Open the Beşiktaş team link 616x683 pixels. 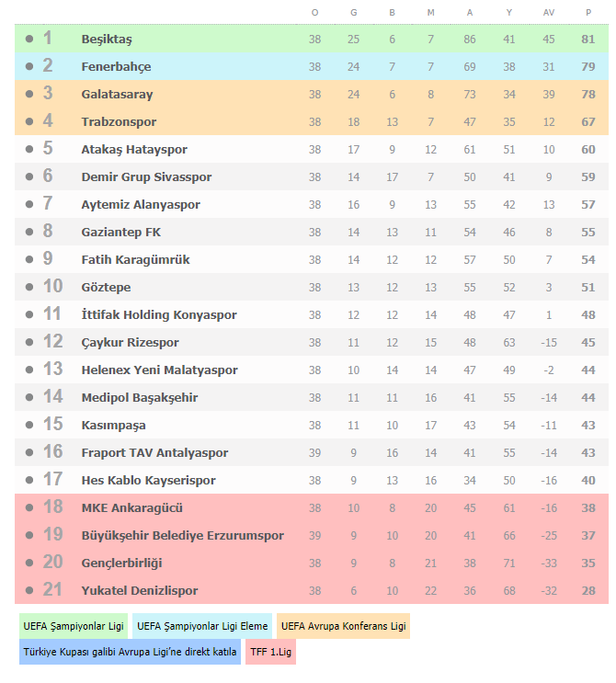point(107,40)
